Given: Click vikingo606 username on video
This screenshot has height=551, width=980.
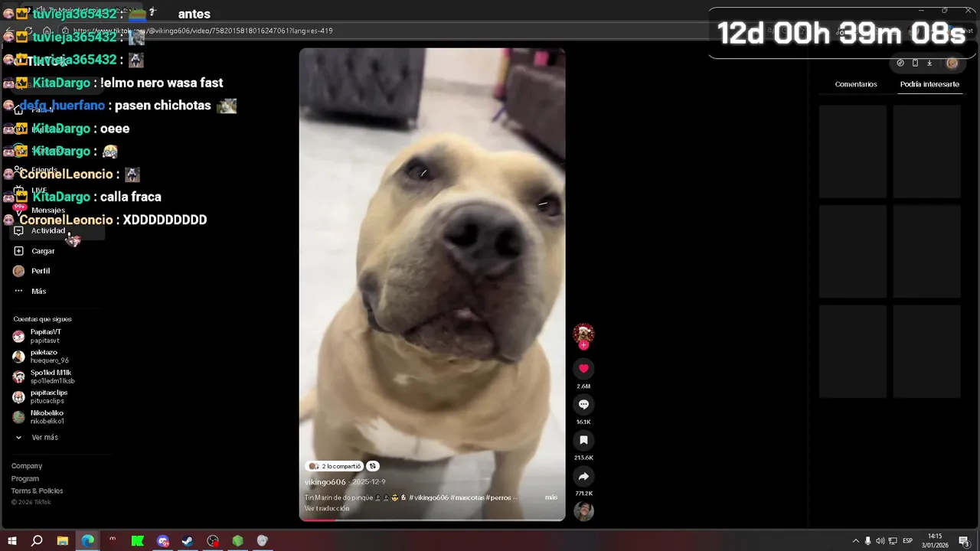Looking at the screenshot, I should (325, 482).
